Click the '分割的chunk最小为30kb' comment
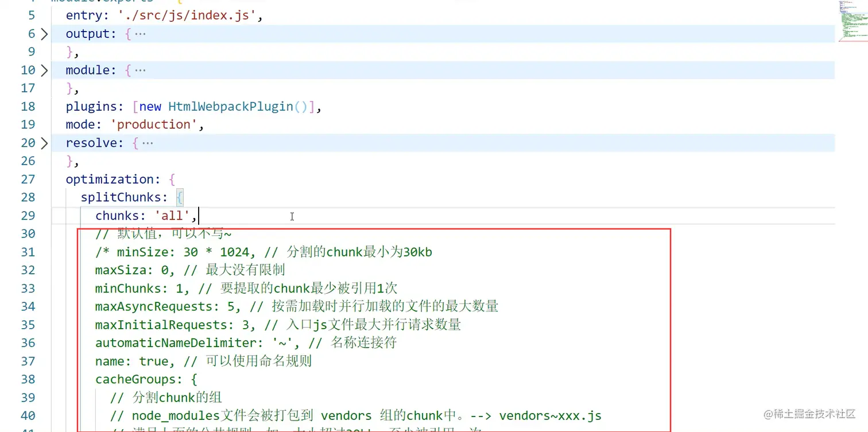This screenshot has height=432, width=868. [359, 252]
